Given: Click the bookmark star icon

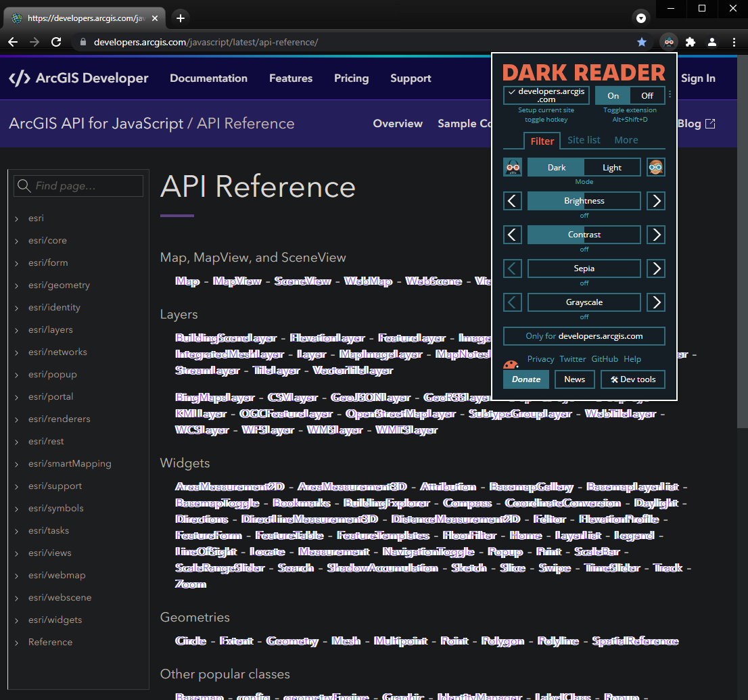Looking at the screenshot, I should pos(642,42).
